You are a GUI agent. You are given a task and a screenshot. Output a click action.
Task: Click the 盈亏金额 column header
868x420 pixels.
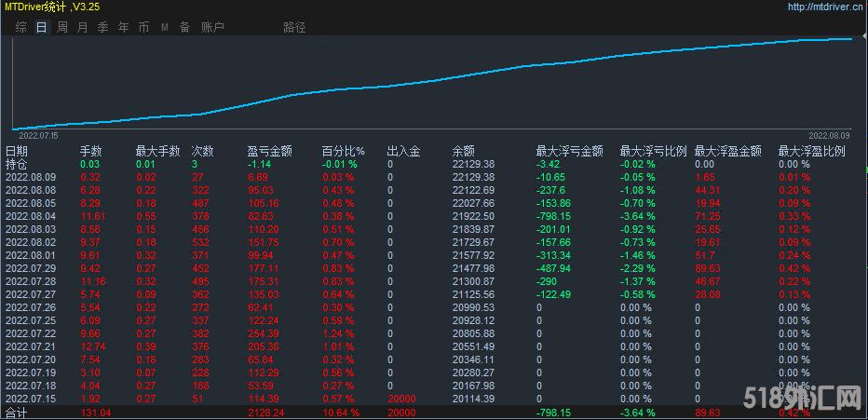(x=269, y=151)
